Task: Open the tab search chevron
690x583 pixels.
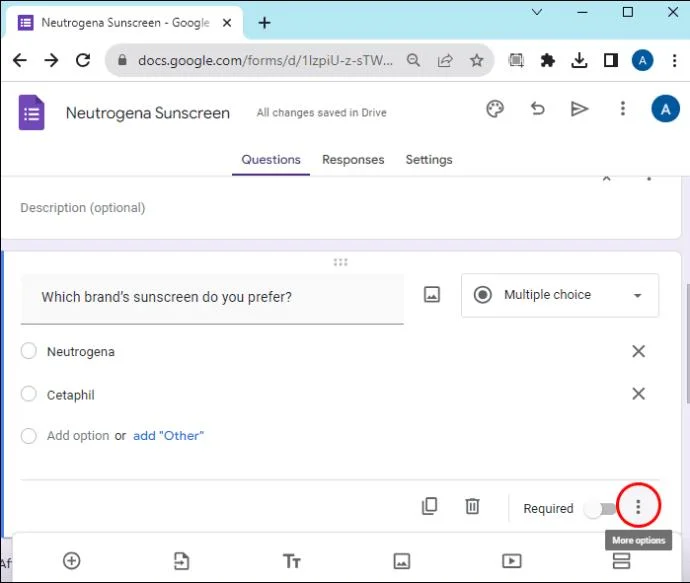Action: point(537,12)
